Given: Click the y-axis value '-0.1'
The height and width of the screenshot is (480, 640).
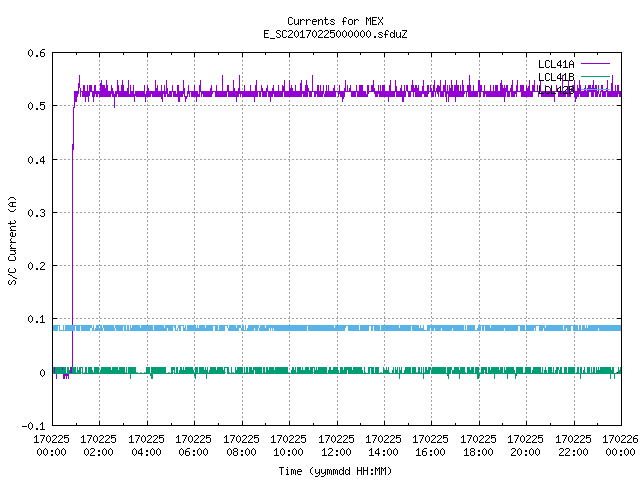Looking at the screenshot, I should tap(33, 426).
